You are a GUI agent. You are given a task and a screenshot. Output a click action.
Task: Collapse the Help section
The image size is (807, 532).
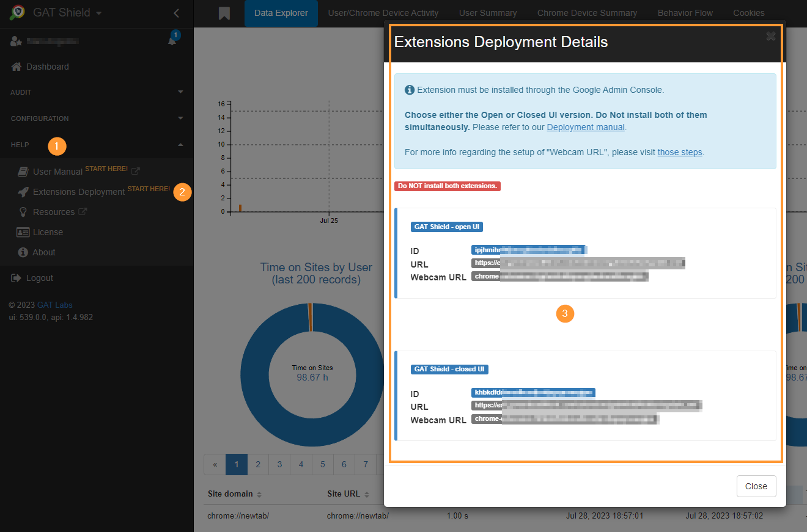180,145
